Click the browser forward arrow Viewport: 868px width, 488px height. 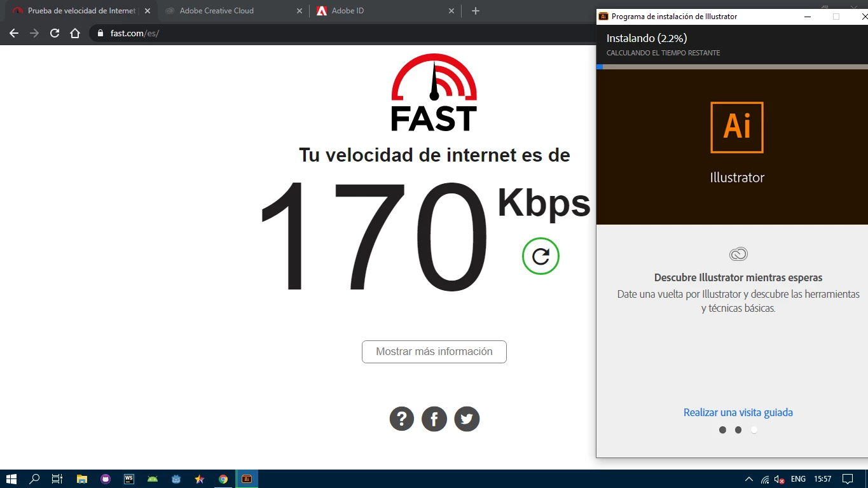[x=34, y=33]
